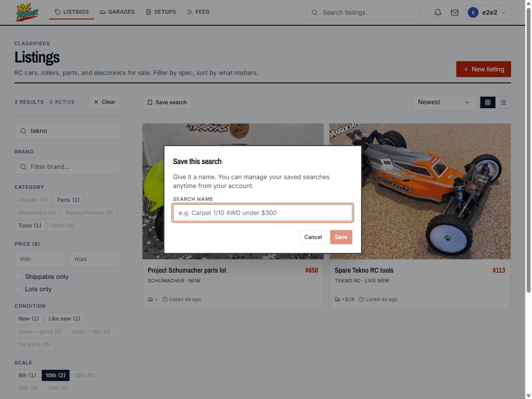The height and width of the screenshot is (399, 532).
Task: Toggle the Chassis (0) category filter
Action: tap(33, 200)
